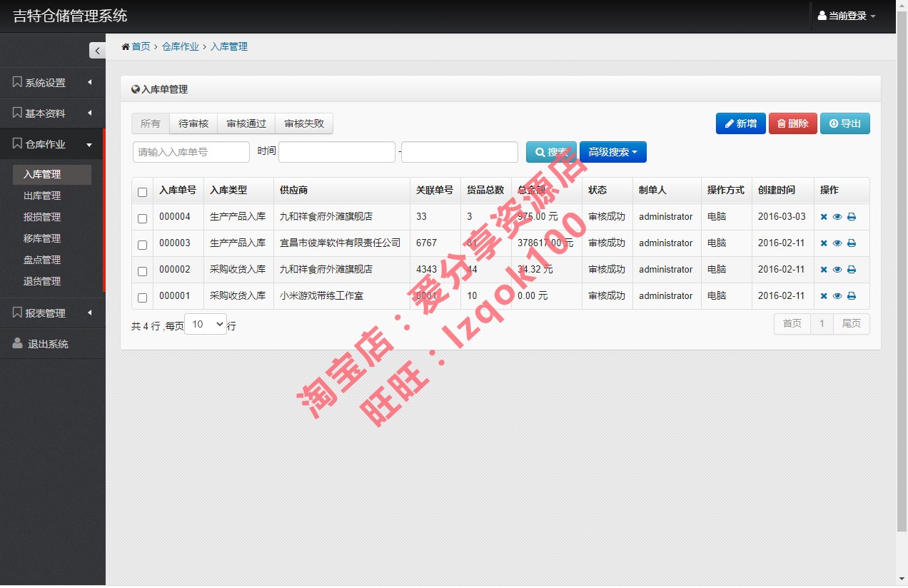
Task: Click the bookmark icon beside 系统设置
Action: 17,82
